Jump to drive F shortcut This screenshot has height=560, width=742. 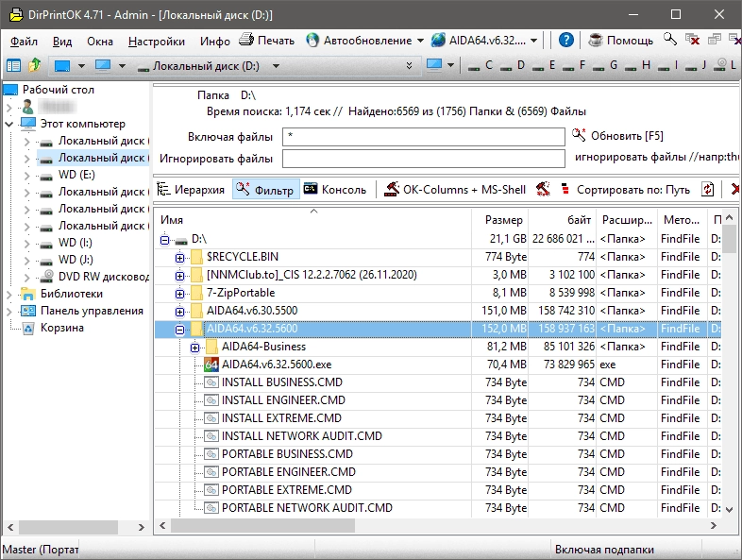(x=575, y=65)
